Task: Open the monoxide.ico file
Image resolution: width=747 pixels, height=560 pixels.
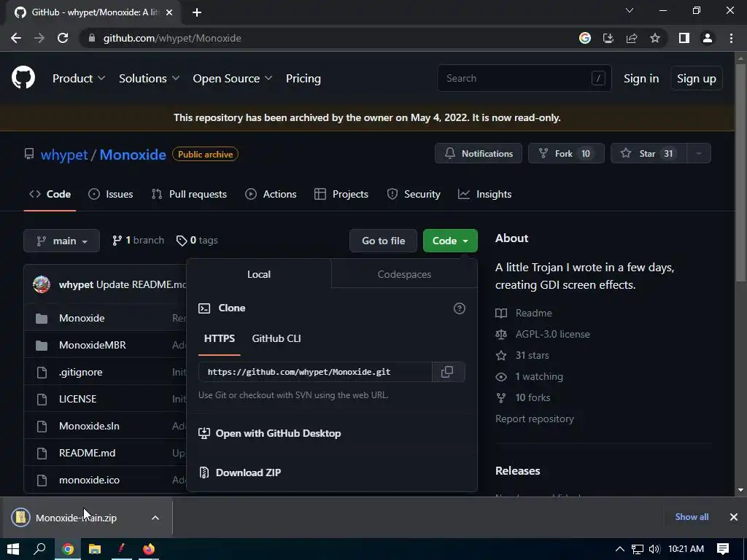Action: [x=89, y=480]
